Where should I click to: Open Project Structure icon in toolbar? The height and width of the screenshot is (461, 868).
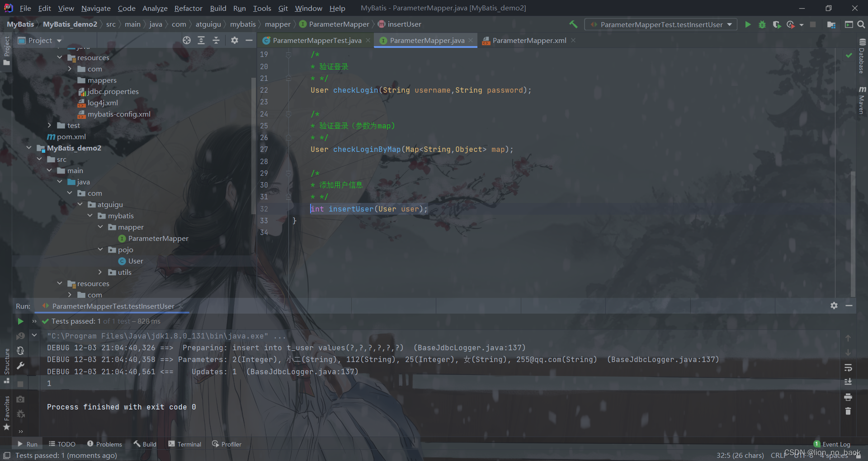click(x=831, y=24)
